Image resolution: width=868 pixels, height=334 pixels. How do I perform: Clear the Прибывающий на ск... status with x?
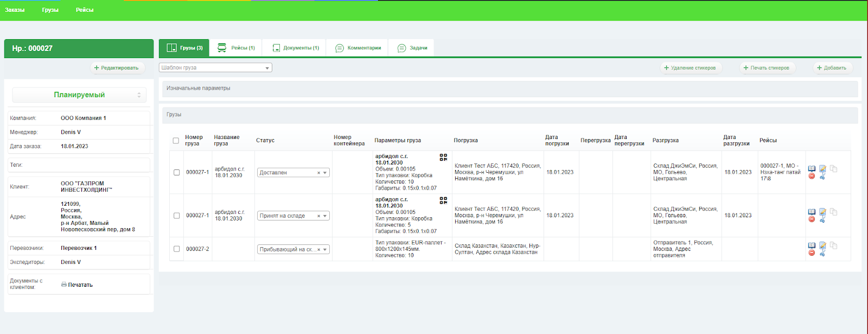coord(319,250)
